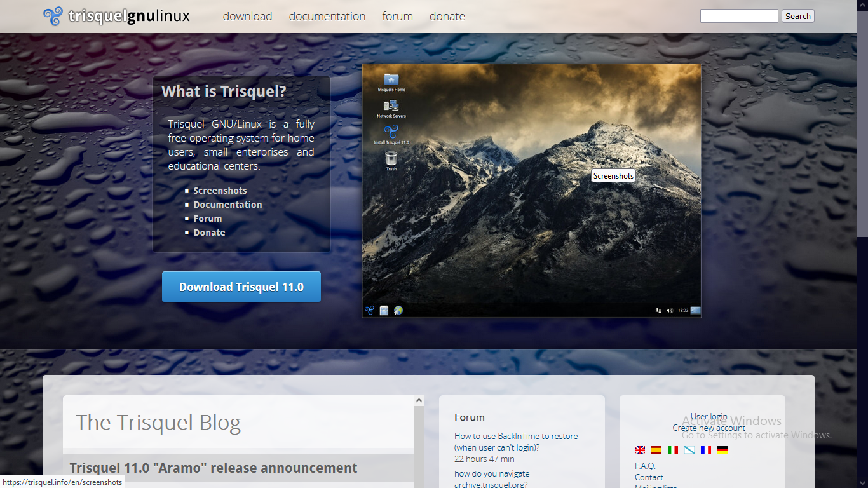Select donate in the top navigation
Screen dimensions: 868x488
447,17
